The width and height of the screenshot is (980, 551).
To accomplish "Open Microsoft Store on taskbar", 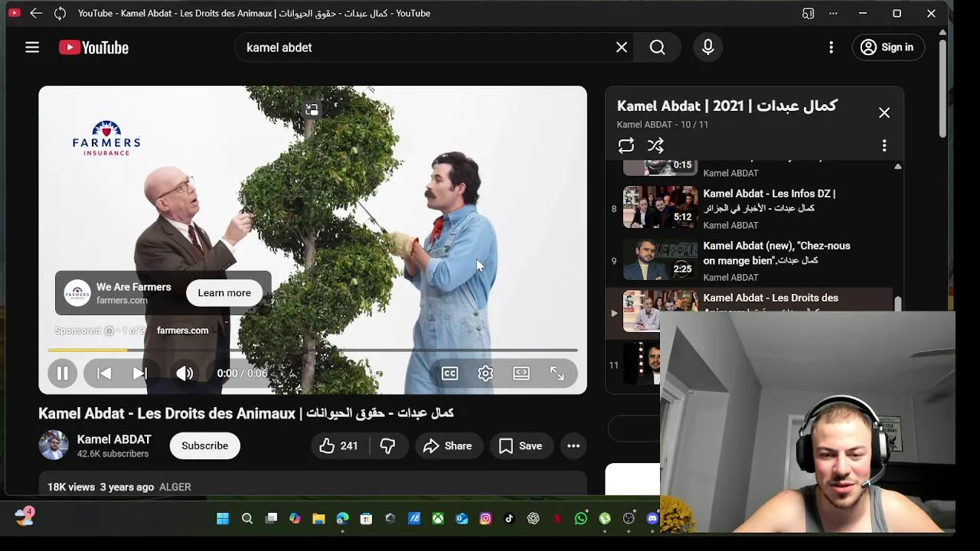I will tap(366, 519).
